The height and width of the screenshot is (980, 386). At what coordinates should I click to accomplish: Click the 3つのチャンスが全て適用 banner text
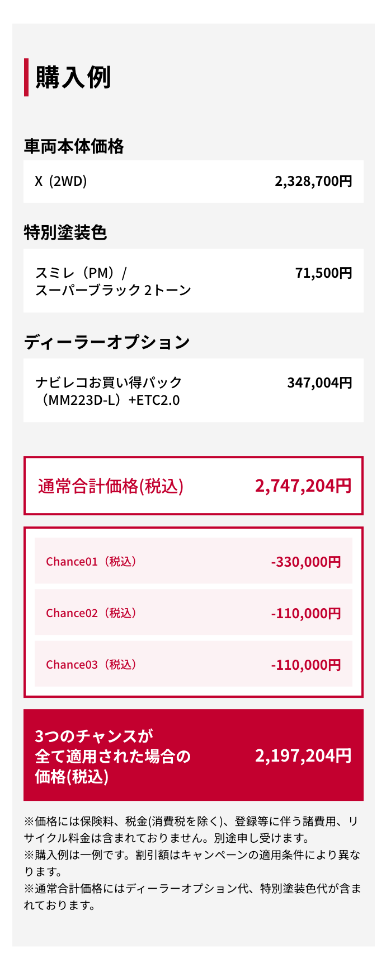pos(112,756)
